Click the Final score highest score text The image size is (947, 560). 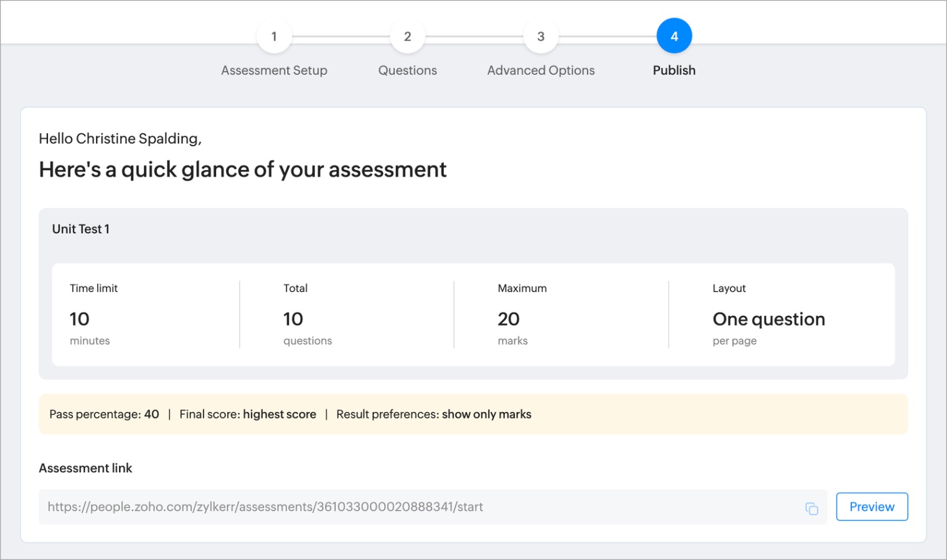point(248,414)
